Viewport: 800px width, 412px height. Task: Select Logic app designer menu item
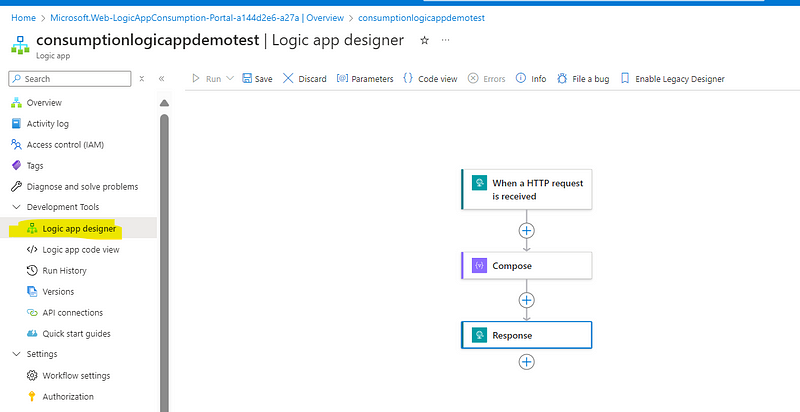[79, 228]
